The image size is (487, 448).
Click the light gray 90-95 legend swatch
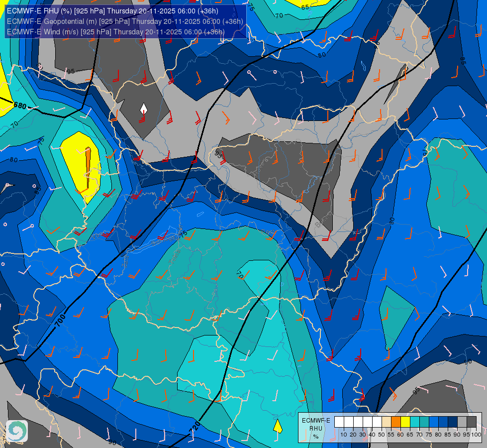point(462,422)
